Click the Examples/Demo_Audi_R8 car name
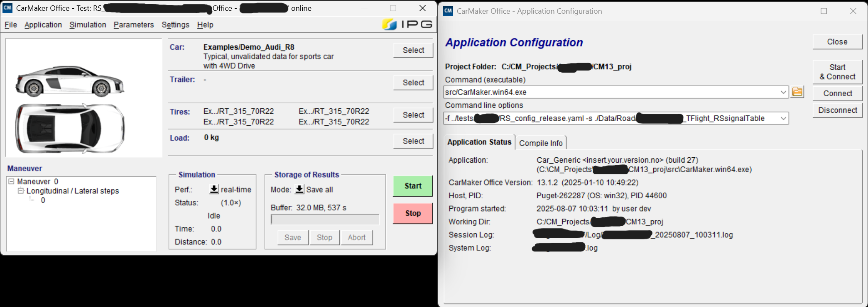868x307 pixels. [x=249, y=47]
